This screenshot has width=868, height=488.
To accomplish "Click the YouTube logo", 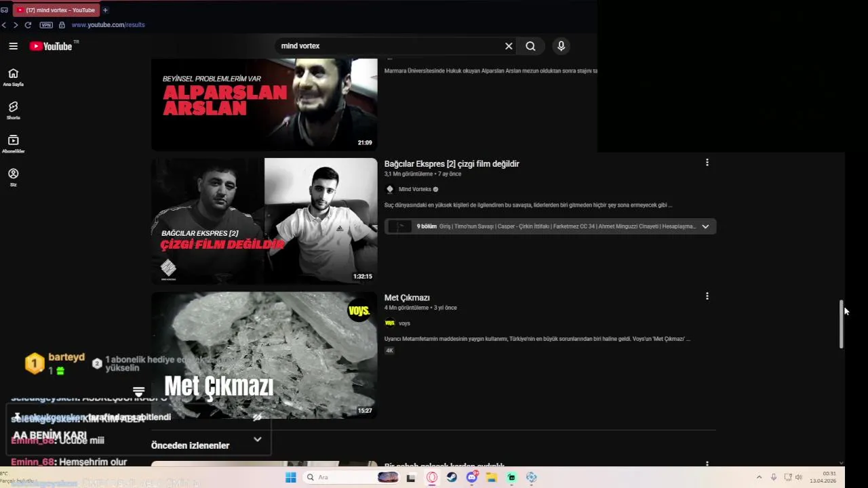I will click(51, 46).
